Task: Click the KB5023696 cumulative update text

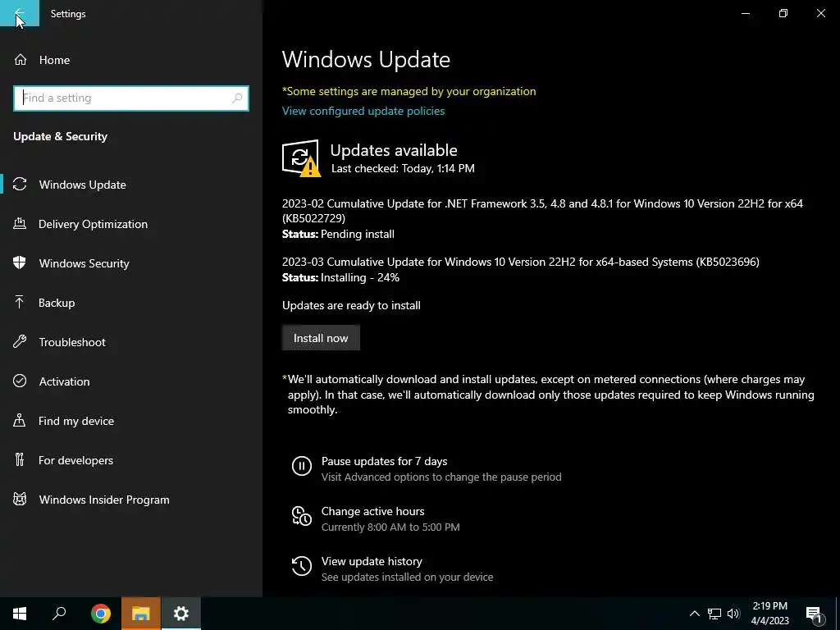Action: (521, 262)
